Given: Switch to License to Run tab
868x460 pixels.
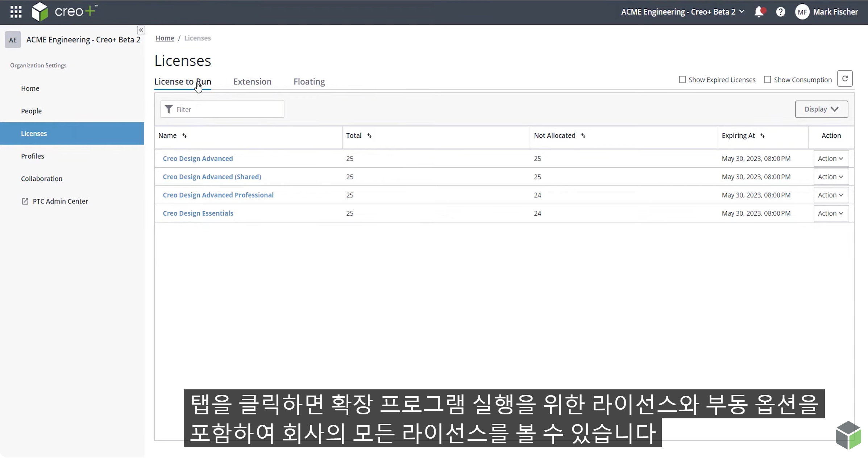Looking at the screenshot, I should 183,81.
